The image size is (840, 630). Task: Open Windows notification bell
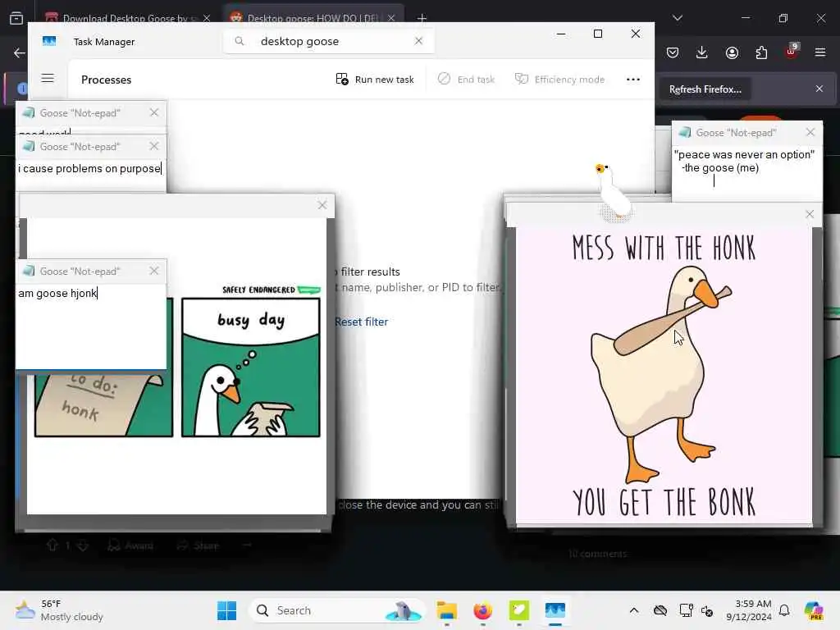[x=784, y=610]
